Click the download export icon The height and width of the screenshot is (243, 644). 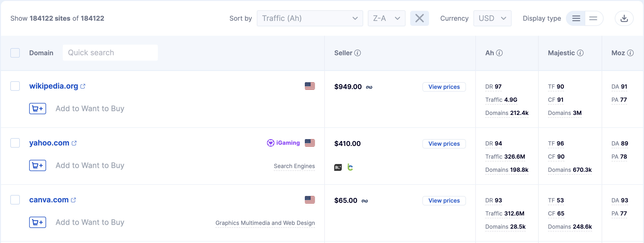pos(624,18)
